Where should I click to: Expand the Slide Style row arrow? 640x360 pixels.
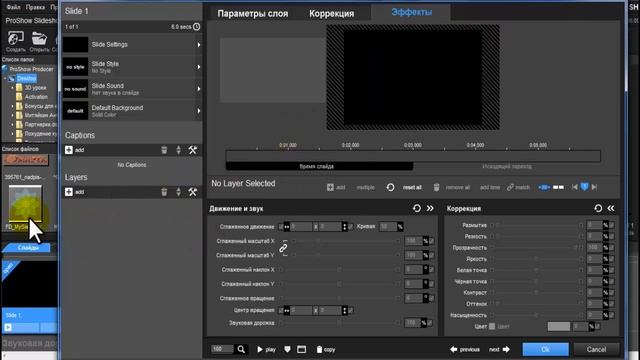(x=199, y=67)
